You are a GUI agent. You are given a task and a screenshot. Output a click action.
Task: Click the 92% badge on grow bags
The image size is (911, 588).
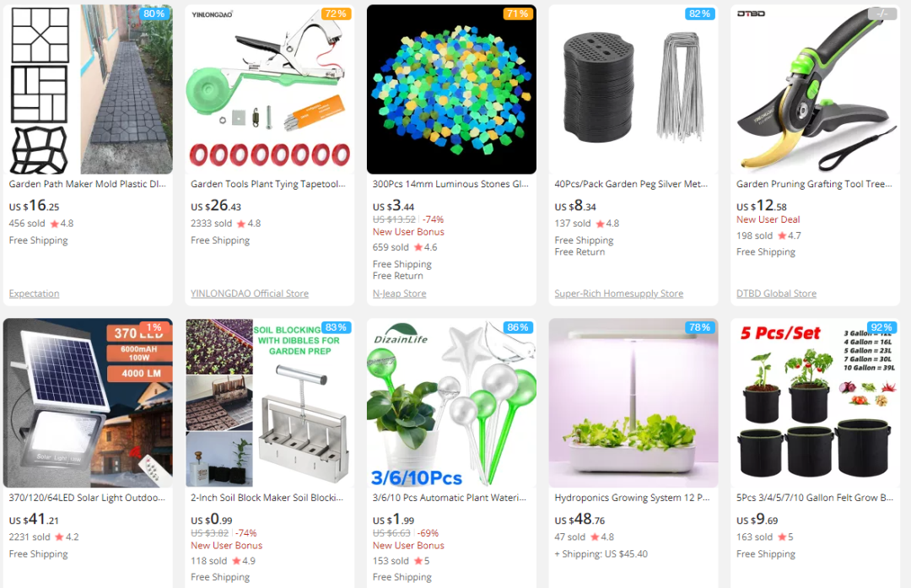[x=881, y=327]
